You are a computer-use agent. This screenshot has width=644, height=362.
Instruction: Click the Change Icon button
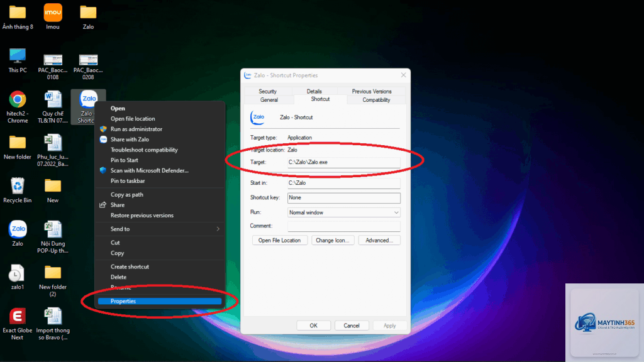[x=333, y=241]
